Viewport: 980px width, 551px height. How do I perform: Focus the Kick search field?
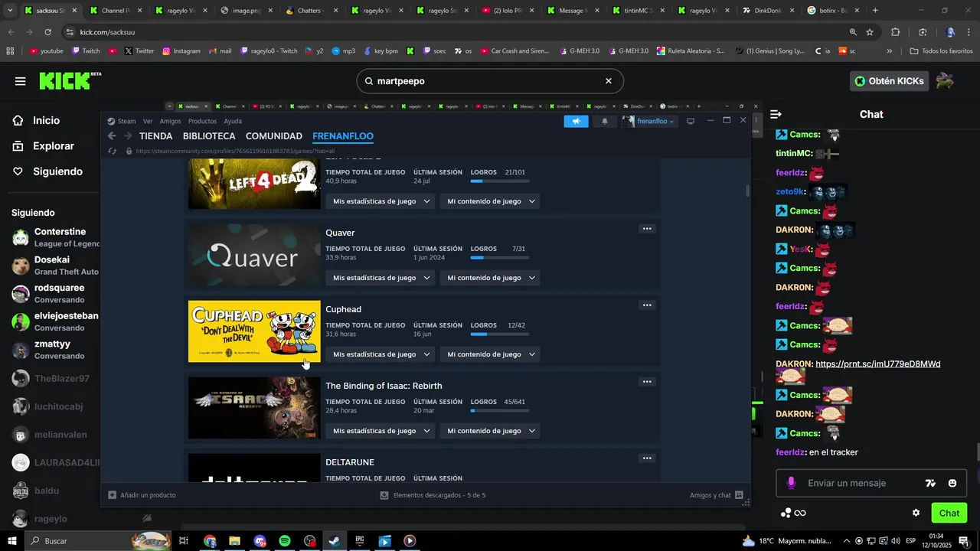point(490,81)
